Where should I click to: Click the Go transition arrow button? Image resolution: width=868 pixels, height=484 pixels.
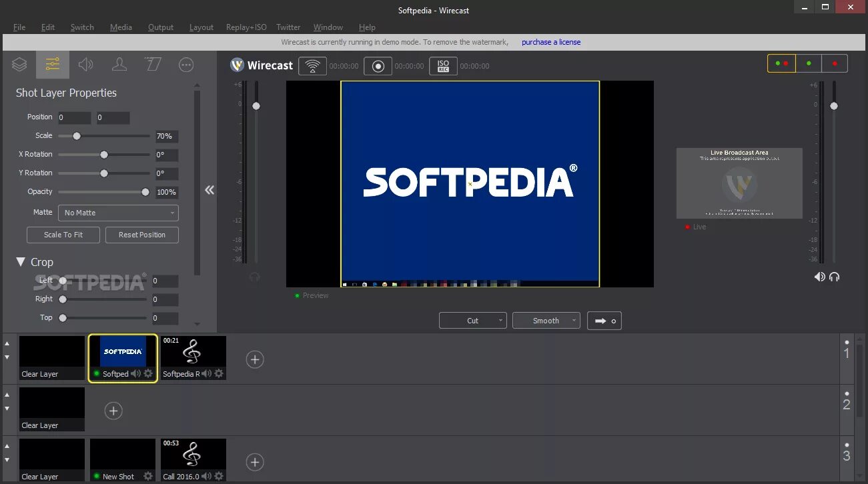tap(604, 321)
